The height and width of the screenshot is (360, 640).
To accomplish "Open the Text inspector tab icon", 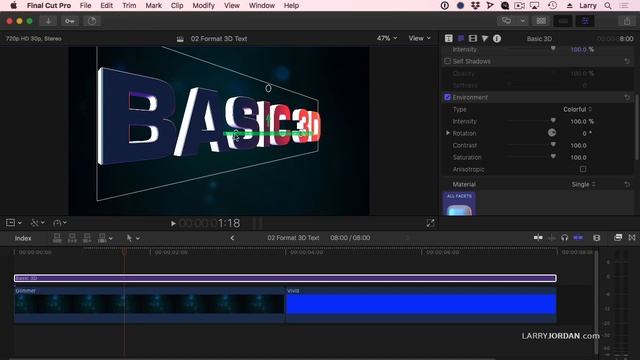I will coord(449,38).
